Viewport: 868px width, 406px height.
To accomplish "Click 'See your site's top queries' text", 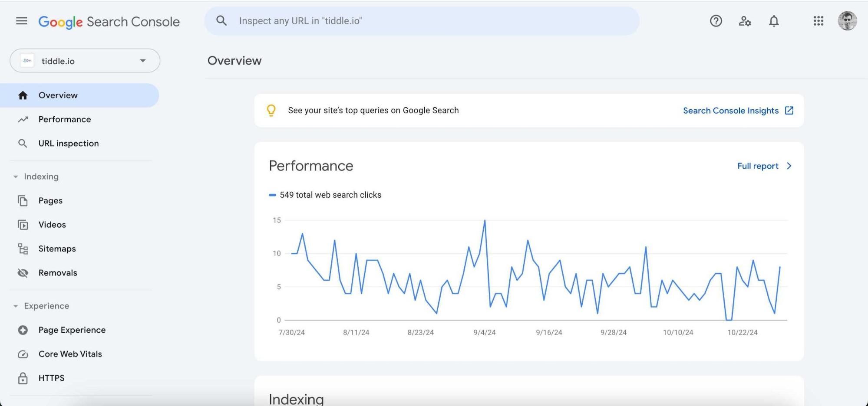I will click(x=373, y=111).
